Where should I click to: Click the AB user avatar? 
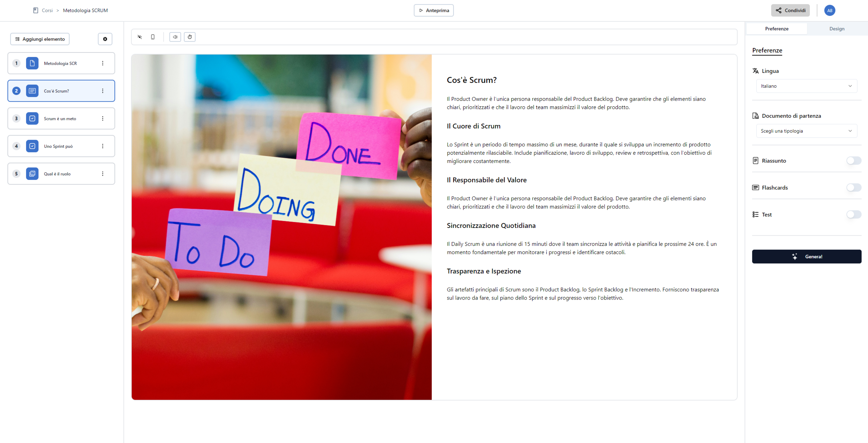830,11
